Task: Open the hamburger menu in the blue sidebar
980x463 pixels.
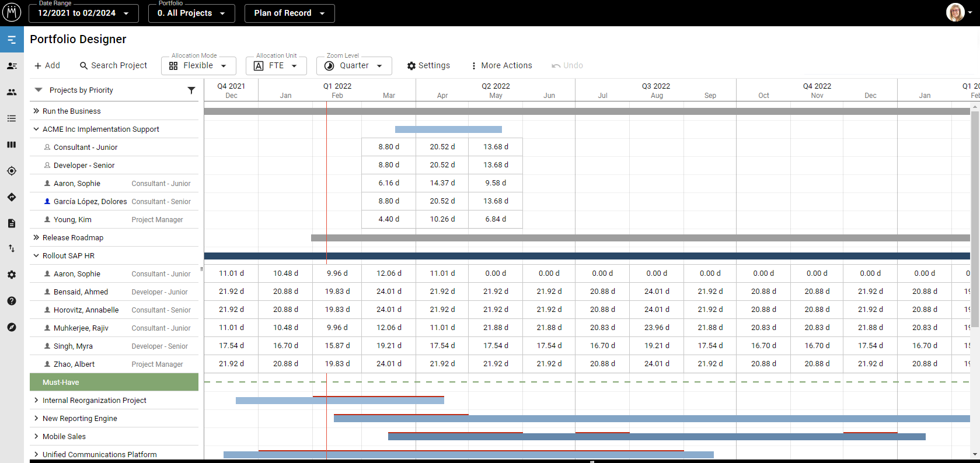Action: [12, 40]
